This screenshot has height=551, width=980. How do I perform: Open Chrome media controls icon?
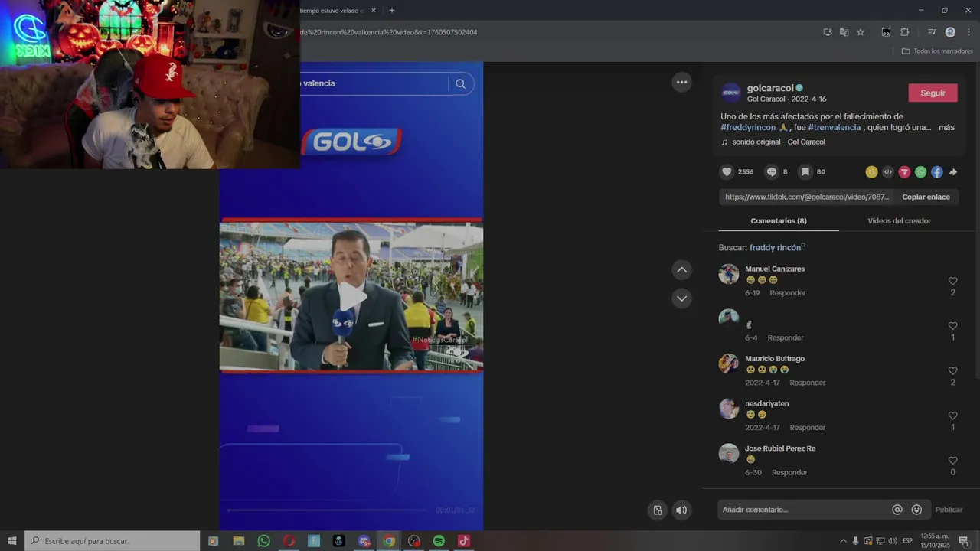pos(932,32)
